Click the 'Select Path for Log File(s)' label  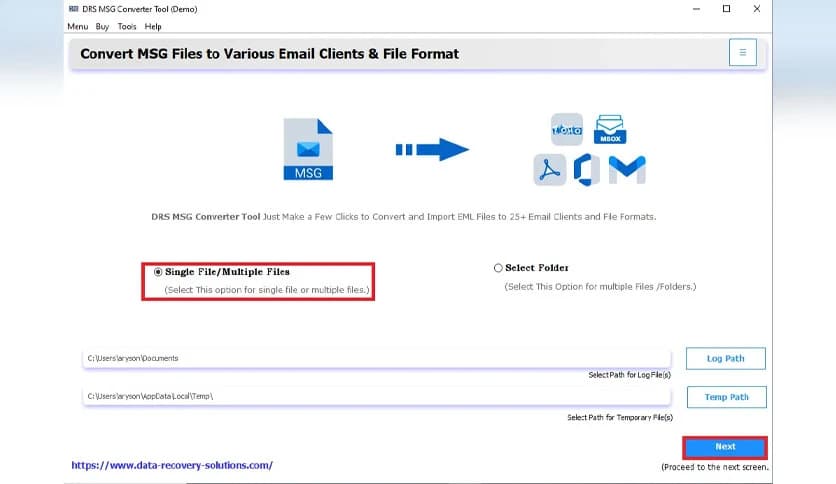pyautogui.click(x=630, y=375)
